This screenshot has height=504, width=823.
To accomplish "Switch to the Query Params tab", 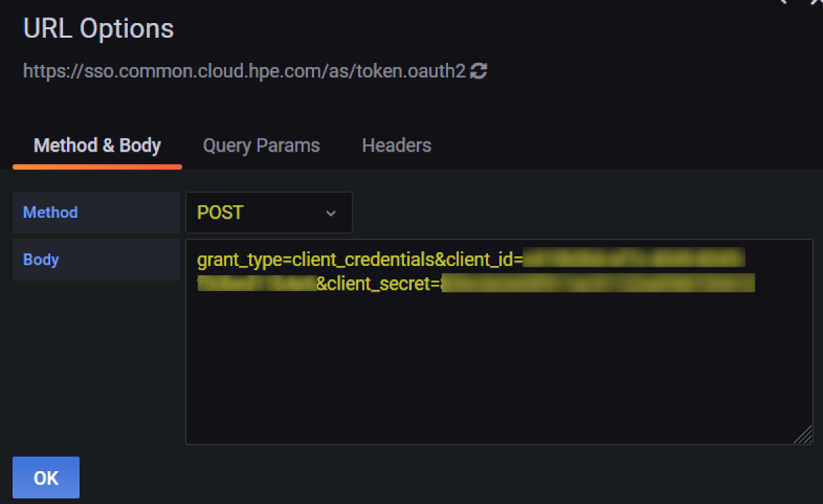I will 261,145.
